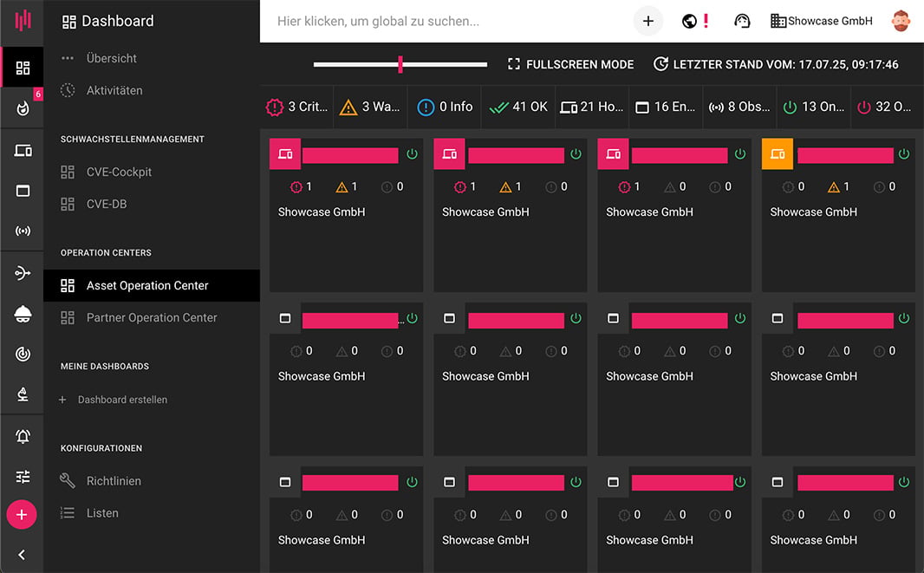Filter by 3 Critical status
The image size is (924, 573).
tap(297, 107)
